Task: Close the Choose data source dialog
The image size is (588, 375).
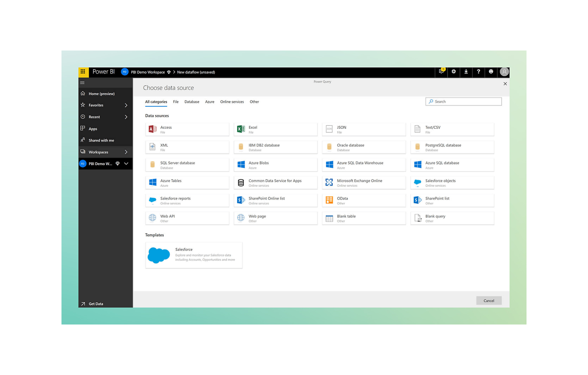Action: coord(505,84)
